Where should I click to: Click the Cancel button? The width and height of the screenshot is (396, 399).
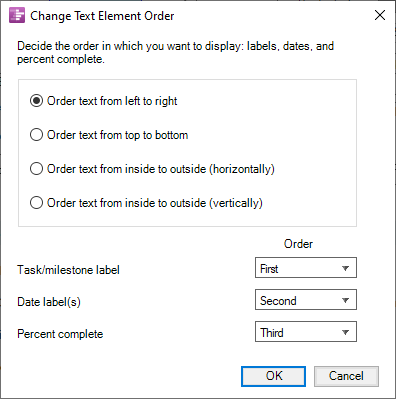(346, 376)
